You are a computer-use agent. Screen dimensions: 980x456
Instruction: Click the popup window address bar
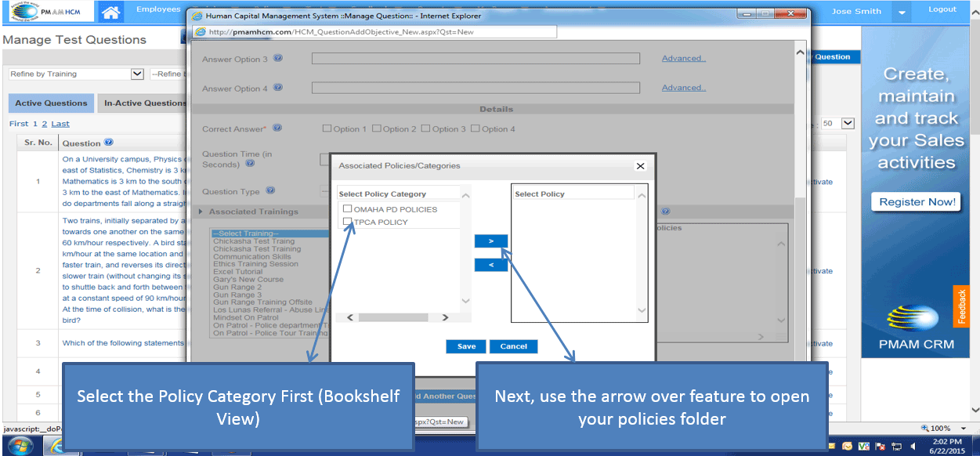pyautogui.click(x=375, y=32)
